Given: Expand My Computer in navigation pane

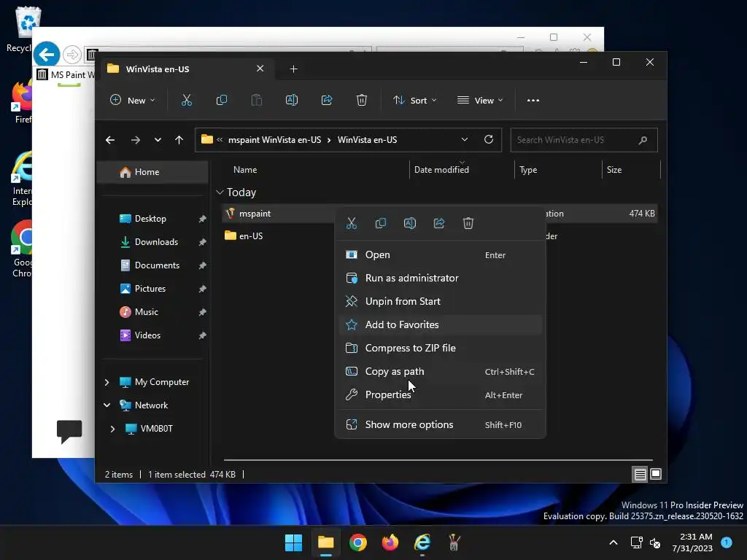Looking at the screenshot, I should click(107, 382).
